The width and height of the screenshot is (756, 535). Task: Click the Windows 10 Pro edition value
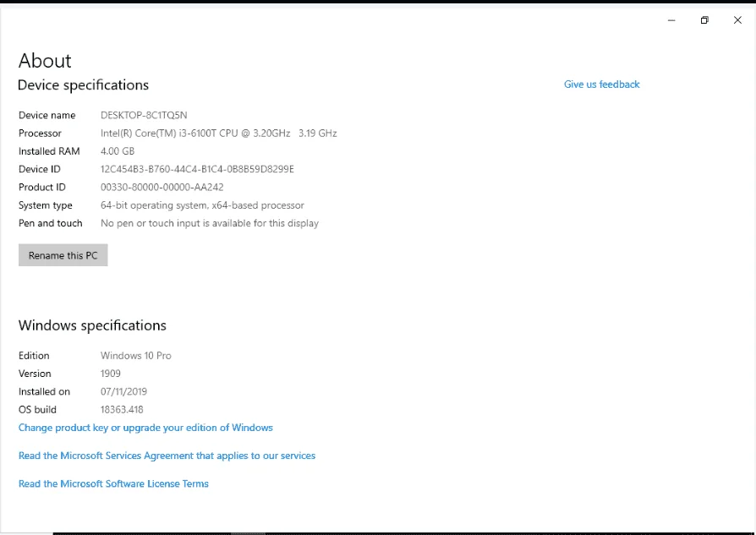click(135, 356)
